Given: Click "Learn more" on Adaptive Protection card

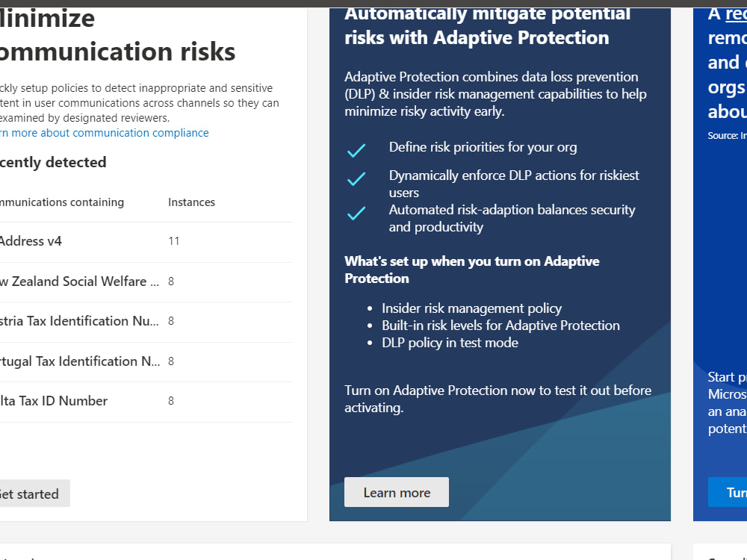Looking at the screenshot, I should pyautogui.click(x=396, y=492).
